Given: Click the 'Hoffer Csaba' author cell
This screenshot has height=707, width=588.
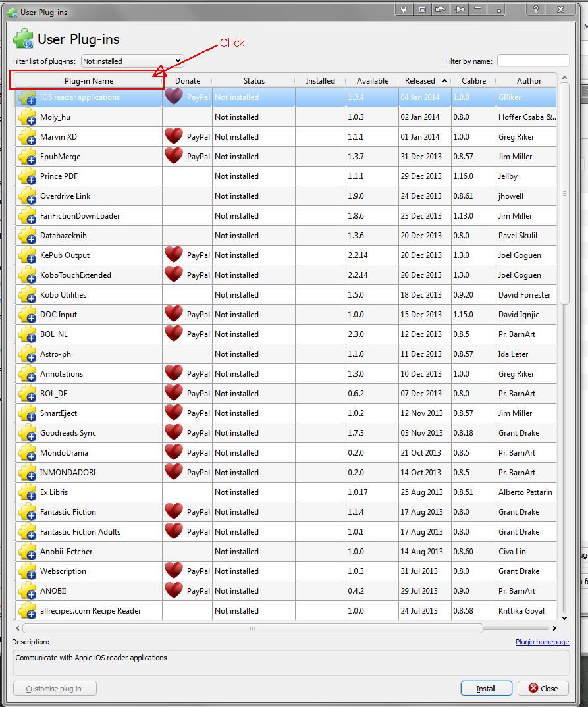Looking at the screenshot, I should tap(527, 117).
